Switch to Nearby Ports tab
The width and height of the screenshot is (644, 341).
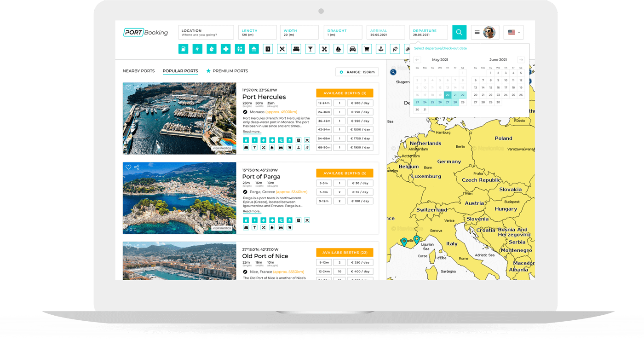pos(138,71)
